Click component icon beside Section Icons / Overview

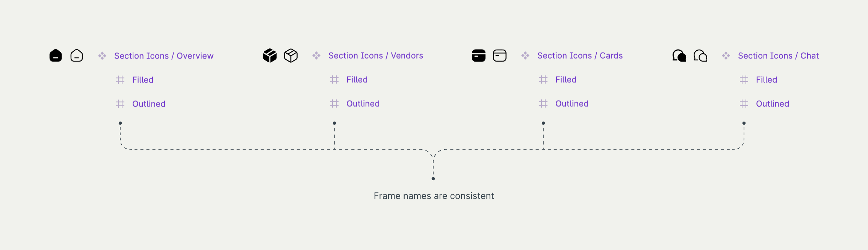tap(102, 56)
